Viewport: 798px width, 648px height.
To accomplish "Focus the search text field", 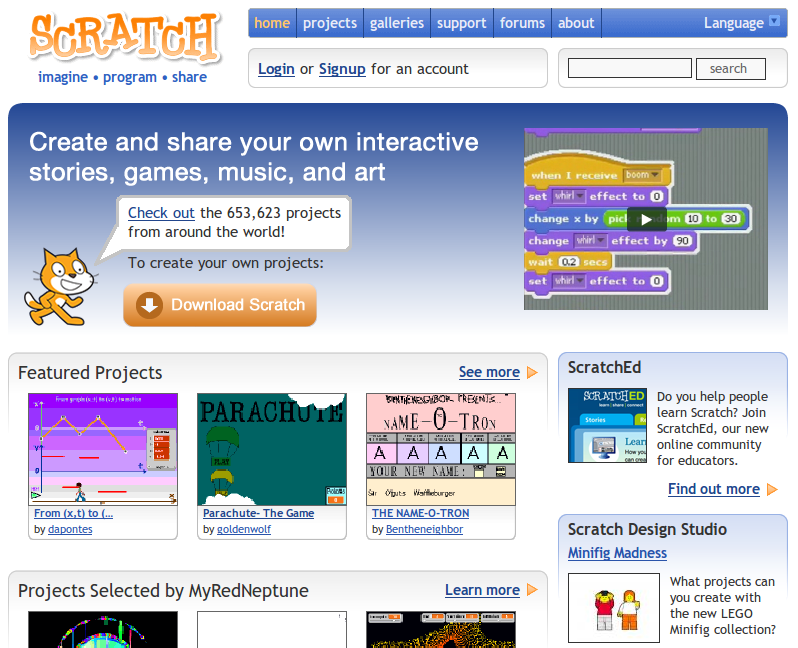I will [x=630, y=68].
